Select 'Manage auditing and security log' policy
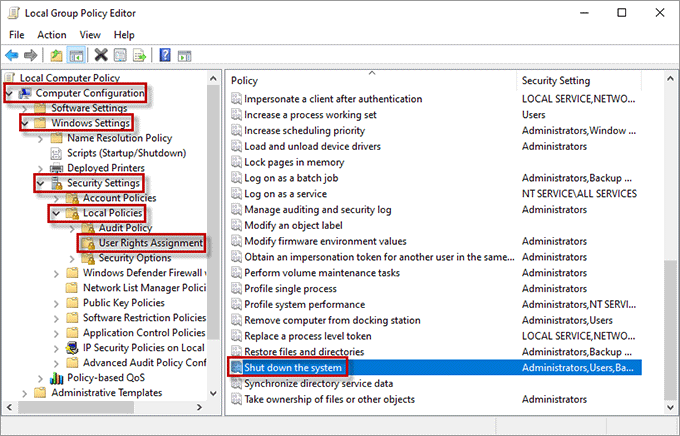 pyautogui.click(x=317, y=210)
